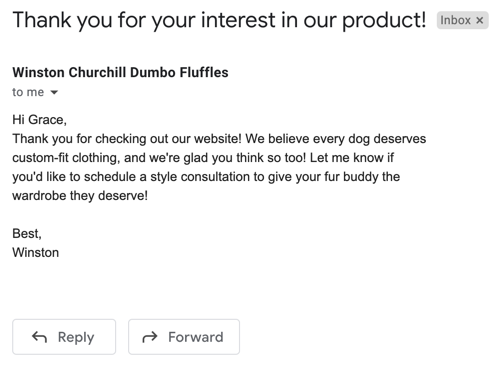Image resolution: width=499 pixels, height=370 pixels.
Task: Click the curved reply arrow icon
Action: point(39,337)
